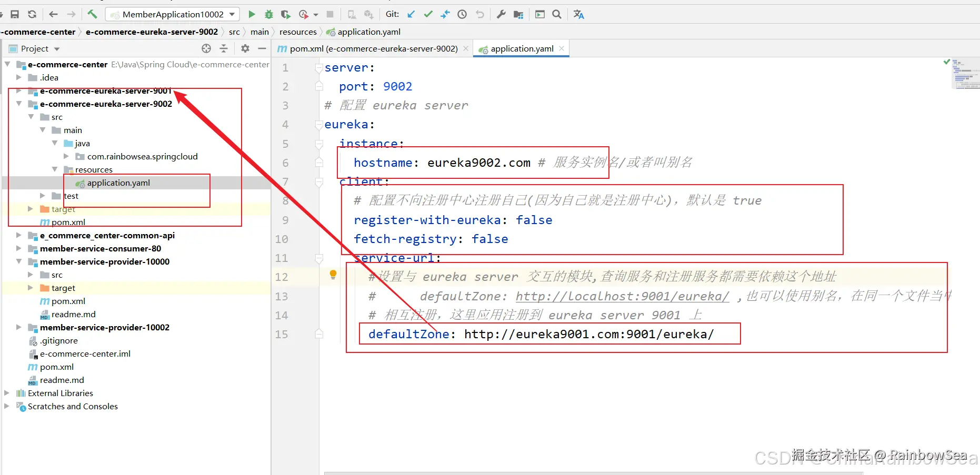Select e-commerce-center.iml file
This screenshot has width=980, height=475.
tap(85, 353)
